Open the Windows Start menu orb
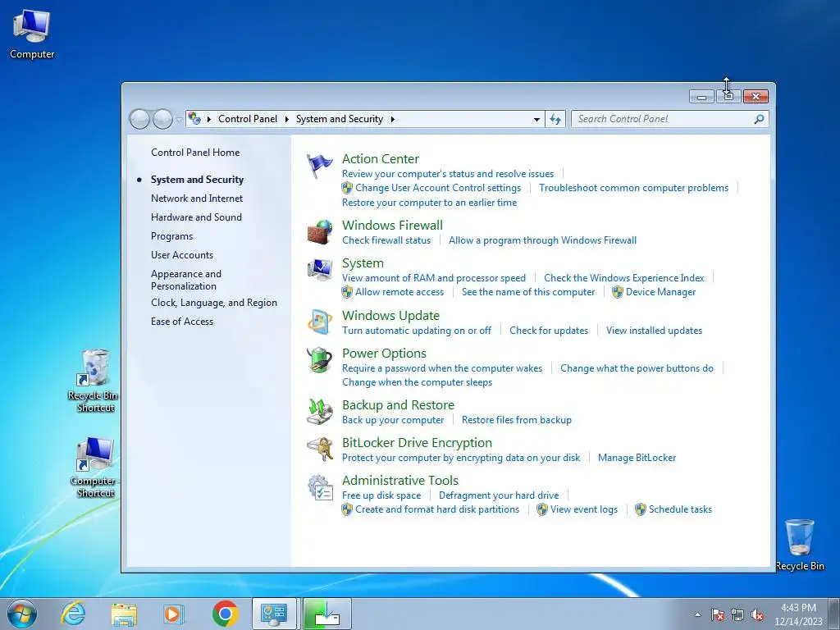Viewport: 840px width, 630px height. pos(22,614)
